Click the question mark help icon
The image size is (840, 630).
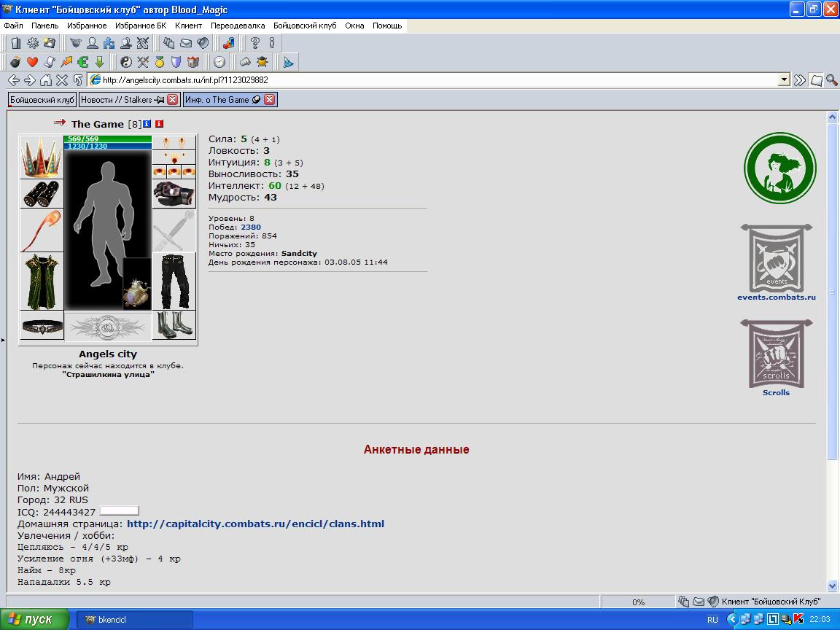point(255,43)
